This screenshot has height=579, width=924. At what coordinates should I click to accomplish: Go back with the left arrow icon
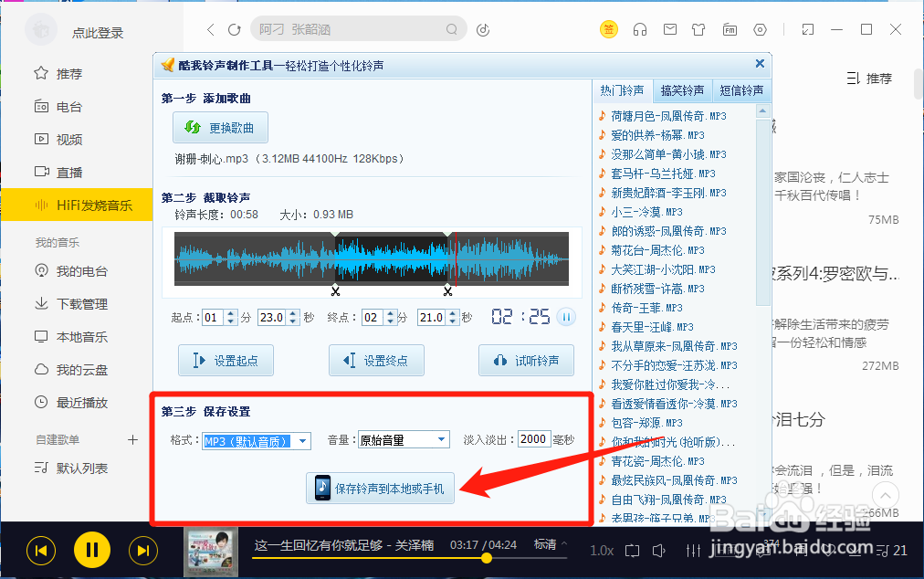coord(211,29)
